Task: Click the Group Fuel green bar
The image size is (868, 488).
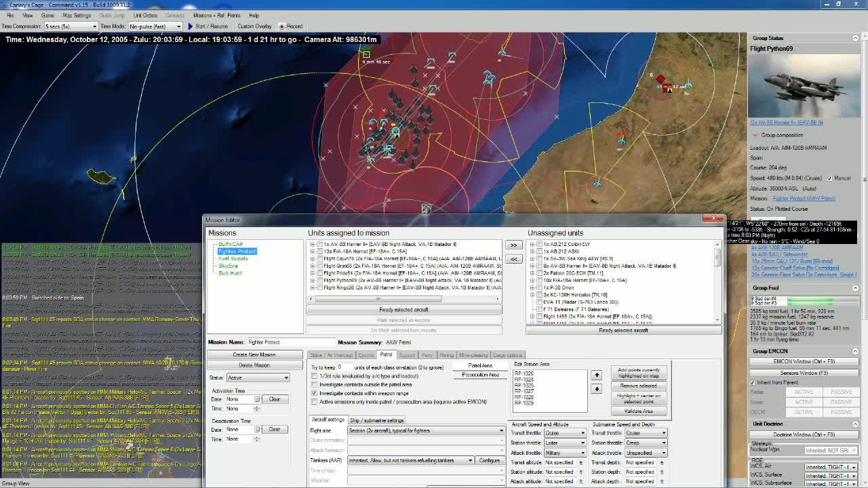Action: (x=810, y=300)
